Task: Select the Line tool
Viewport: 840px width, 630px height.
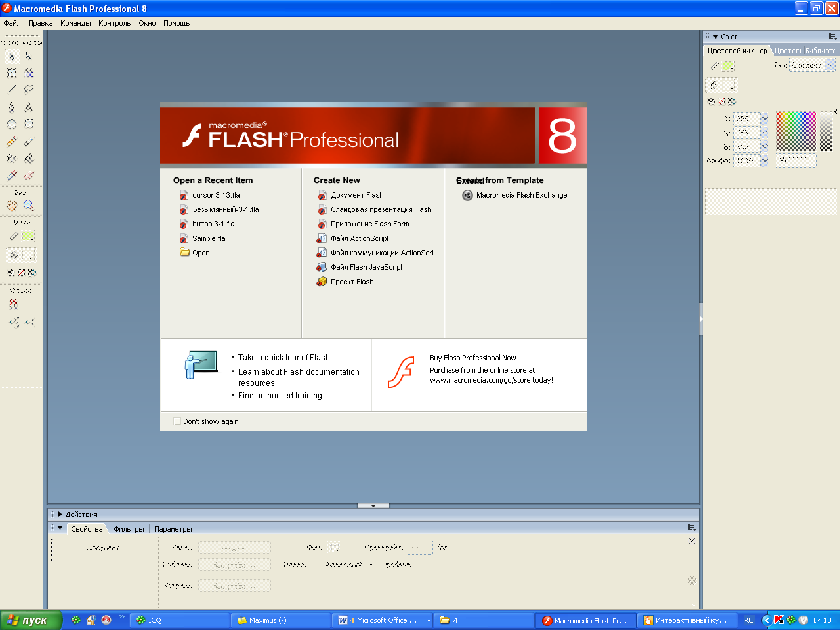Action: point(12,89)
